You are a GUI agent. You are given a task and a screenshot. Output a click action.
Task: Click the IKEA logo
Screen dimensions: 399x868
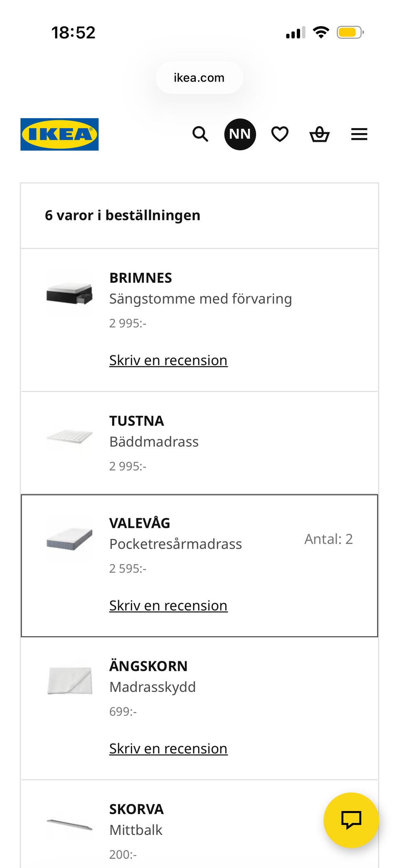pyautogui.click(x=59, y=134)
